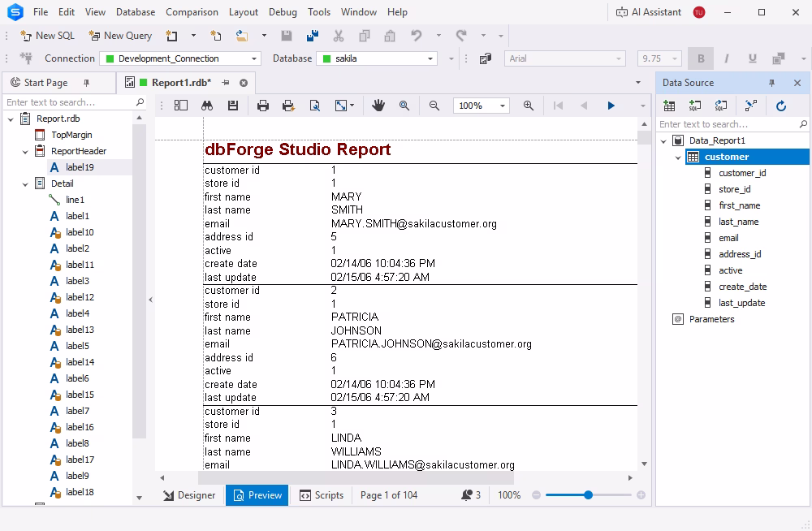This screenshot has height=531, width=812.
Task: Switch to the Designer view tab
Action: [189, 495]
